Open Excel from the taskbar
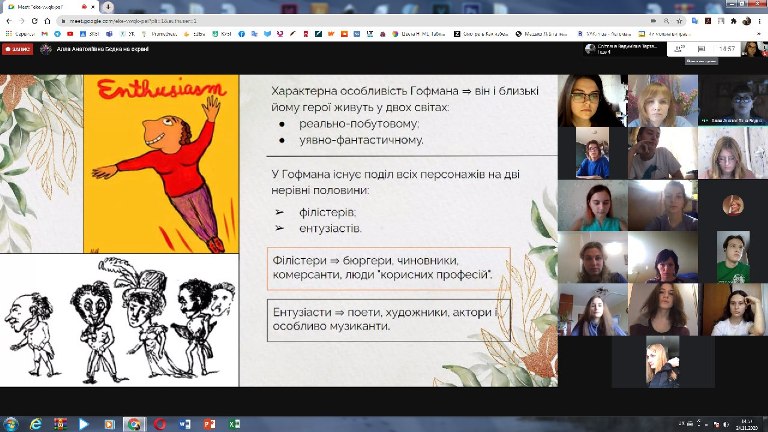This screenshot has width=768, height=432. click(x=234, y=424)
